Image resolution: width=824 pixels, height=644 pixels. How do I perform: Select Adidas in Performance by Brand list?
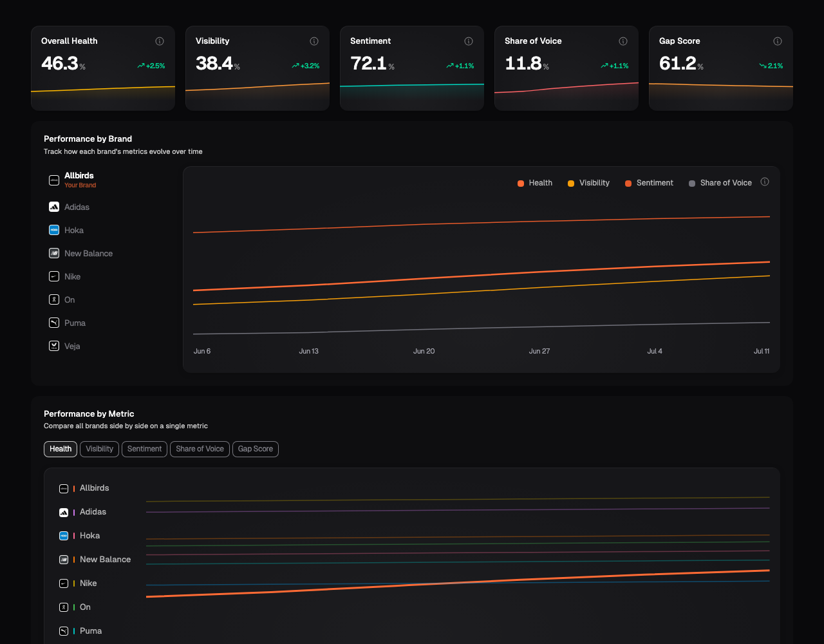[x=109, y=207]
